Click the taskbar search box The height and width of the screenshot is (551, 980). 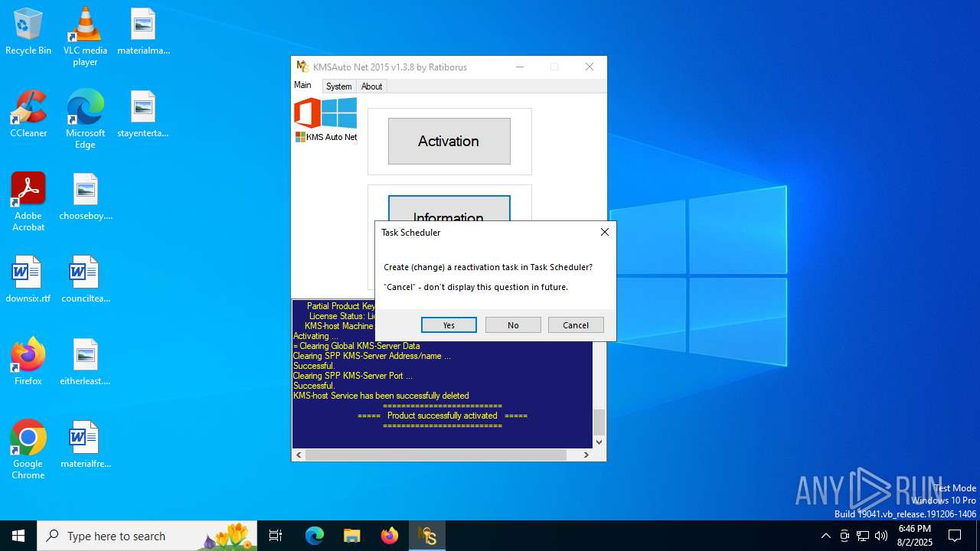[147, 536]
